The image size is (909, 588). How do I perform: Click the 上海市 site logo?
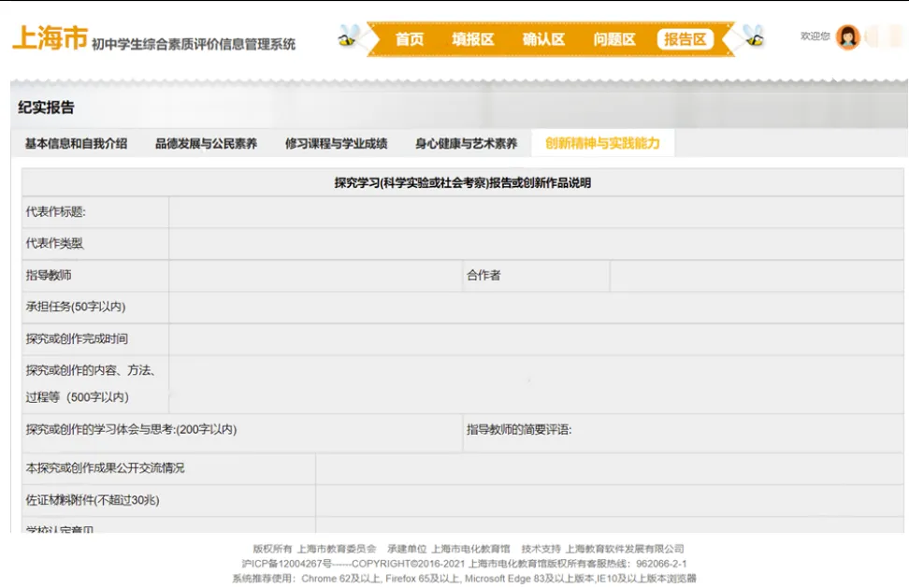click(x=50, y=39)
